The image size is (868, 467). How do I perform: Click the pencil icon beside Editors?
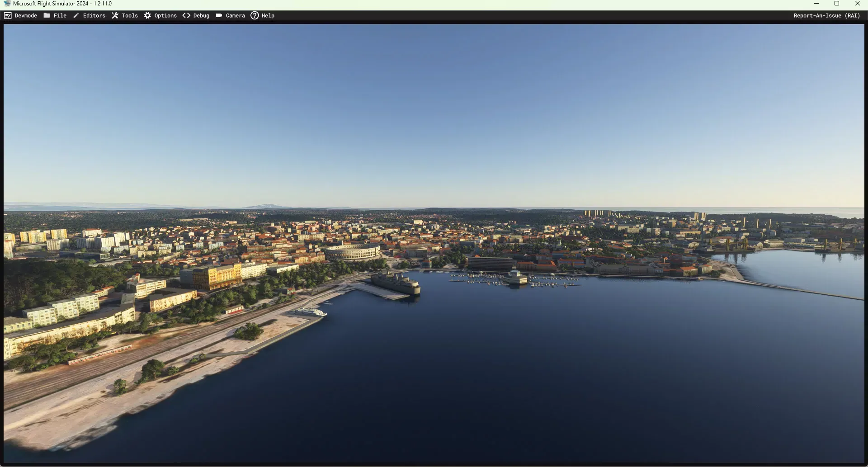76,15
